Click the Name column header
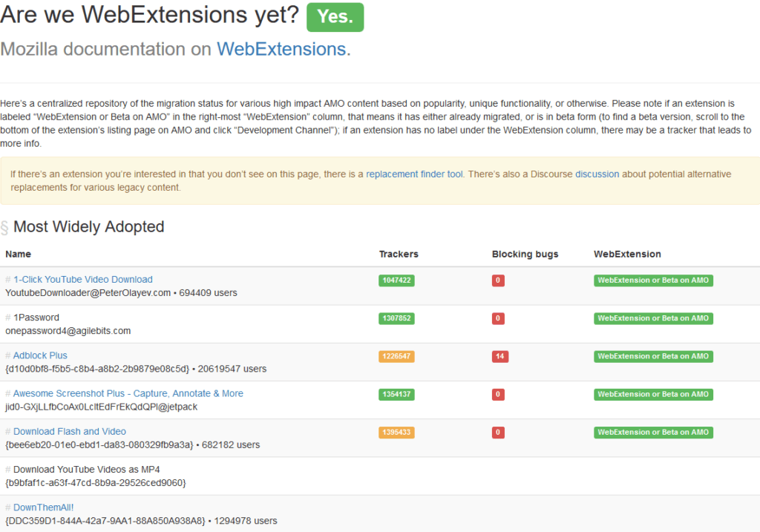This screenshot has height=532, width=760. click(x=18, y=254)
